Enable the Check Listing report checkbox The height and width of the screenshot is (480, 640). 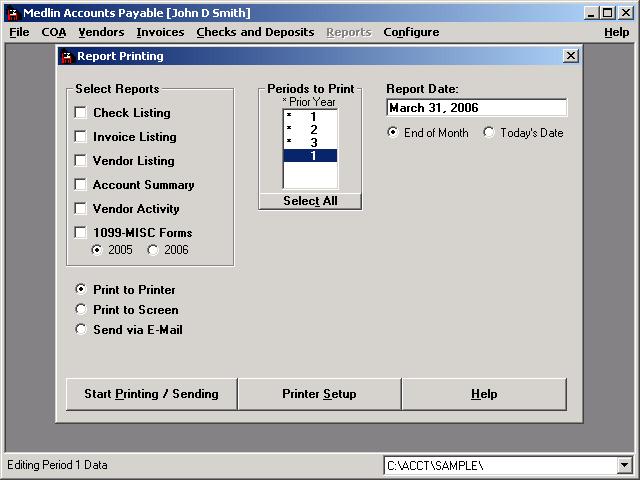(x=80, y=113)
